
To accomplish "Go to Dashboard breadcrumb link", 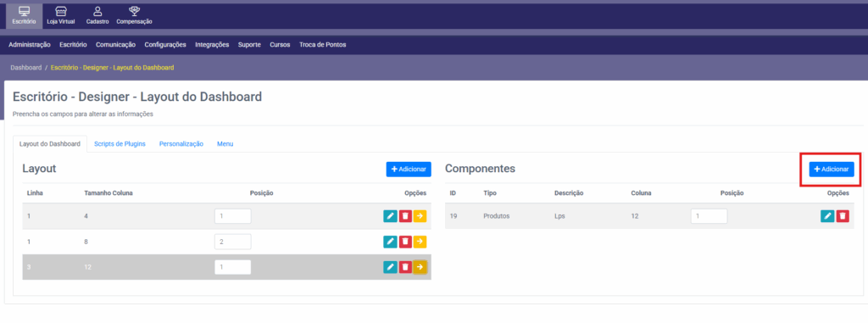I will click(x=26, y=68).
